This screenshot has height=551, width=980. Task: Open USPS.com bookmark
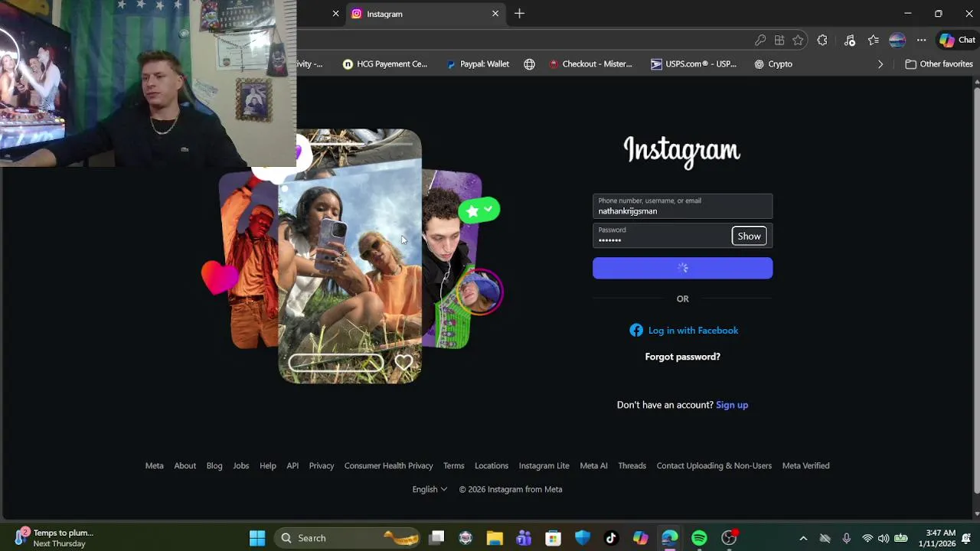click(x=693, y=64)
